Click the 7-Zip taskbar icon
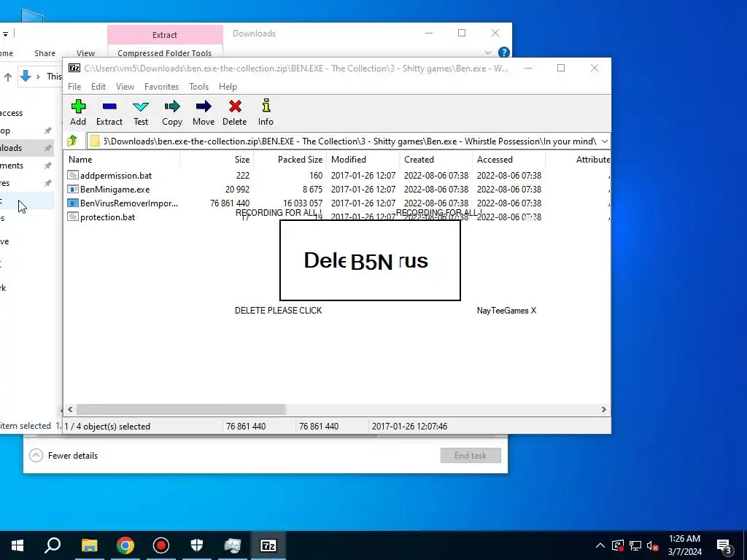This screenshot has width=747, height=560. [268, 545]
